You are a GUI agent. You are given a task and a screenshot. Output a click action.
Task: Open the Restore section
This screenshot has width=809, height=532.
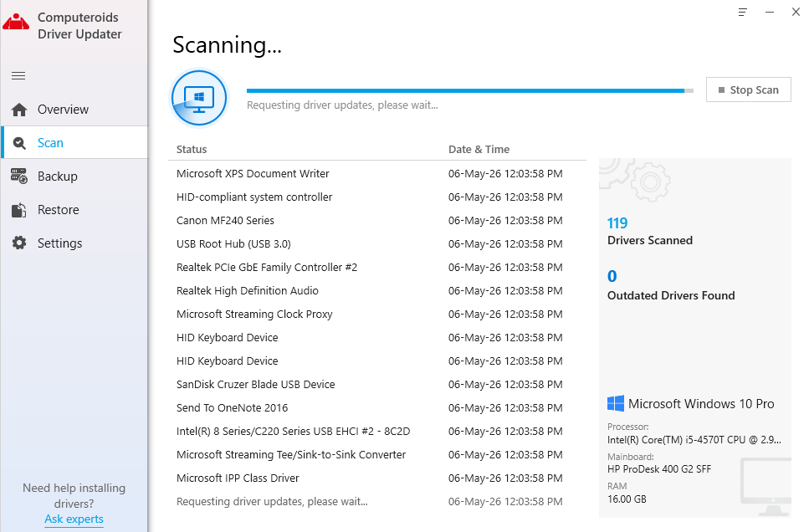coord(74,210)
